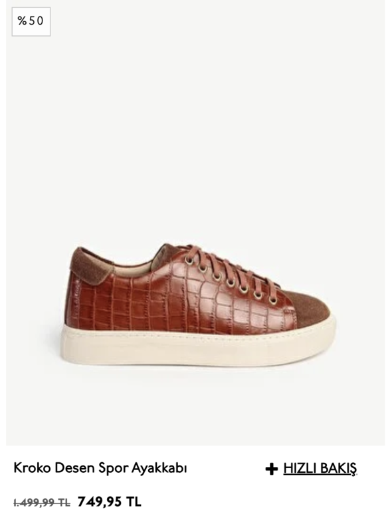Click the discounted price 749,95 TL

pos(109,501)
